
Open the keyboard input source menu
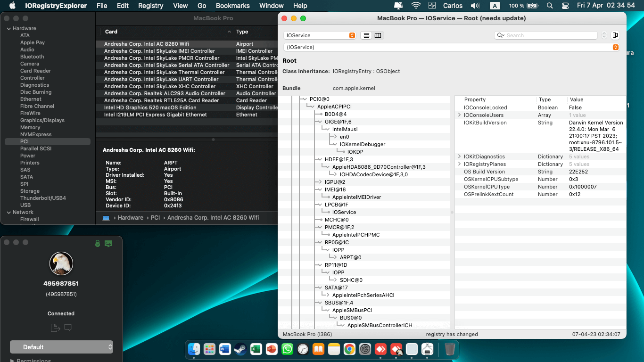tap(495, 6)
